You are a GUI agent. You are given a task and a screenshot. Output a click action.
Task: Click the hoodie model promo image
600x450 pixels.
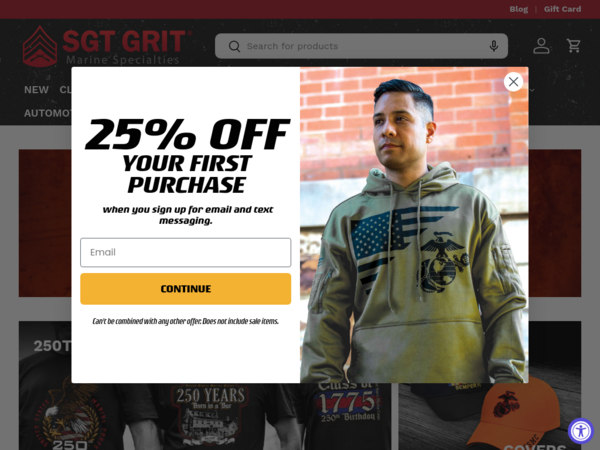pyautogui.click(x=414, y=225)
